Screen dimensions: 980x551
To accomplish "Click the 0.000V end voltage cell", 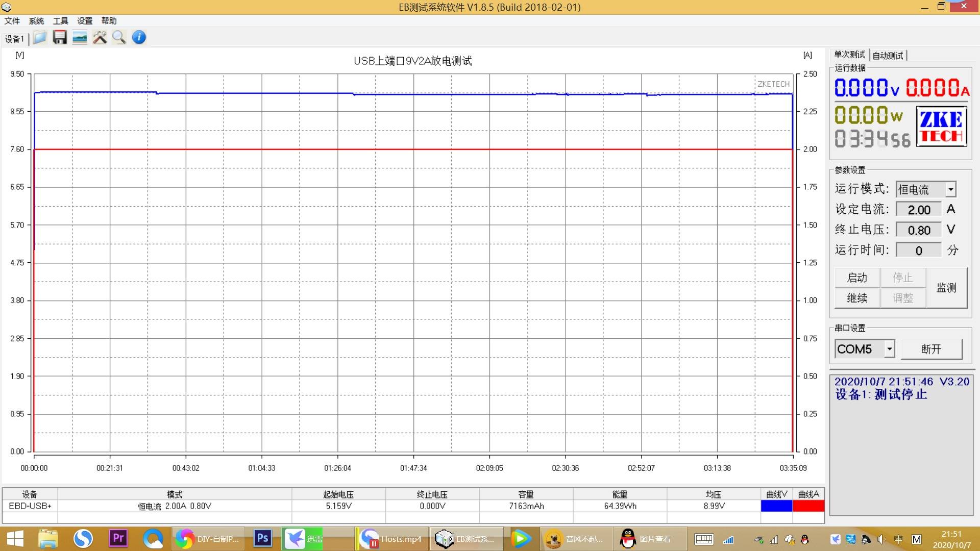I will [432, 506].
